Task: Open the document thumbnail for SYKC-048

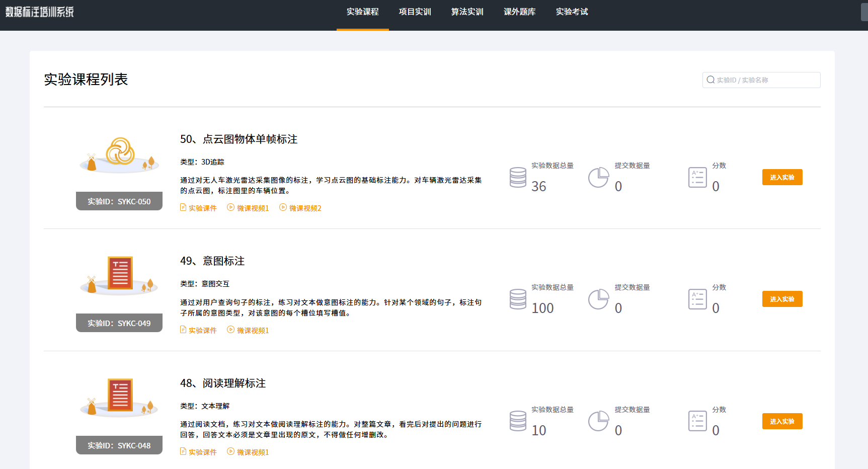Action: click(119, 397)
